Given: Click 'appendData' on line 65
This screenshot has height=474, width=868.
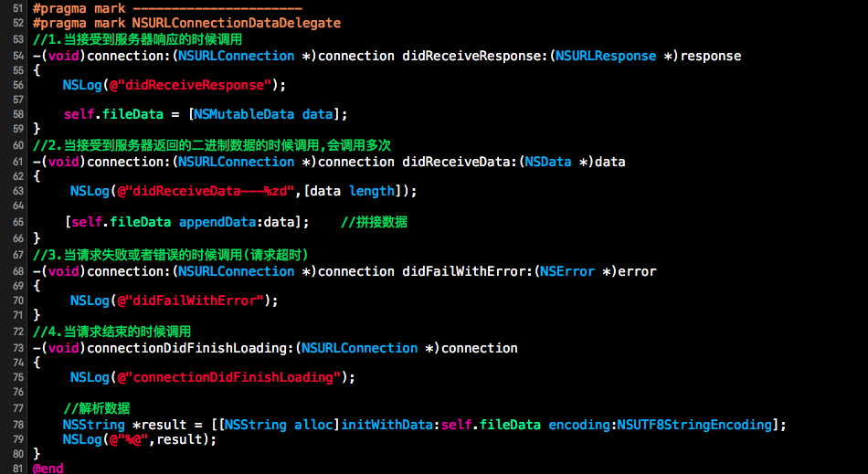Looking at the screenshot, I should tap(217, 222).
